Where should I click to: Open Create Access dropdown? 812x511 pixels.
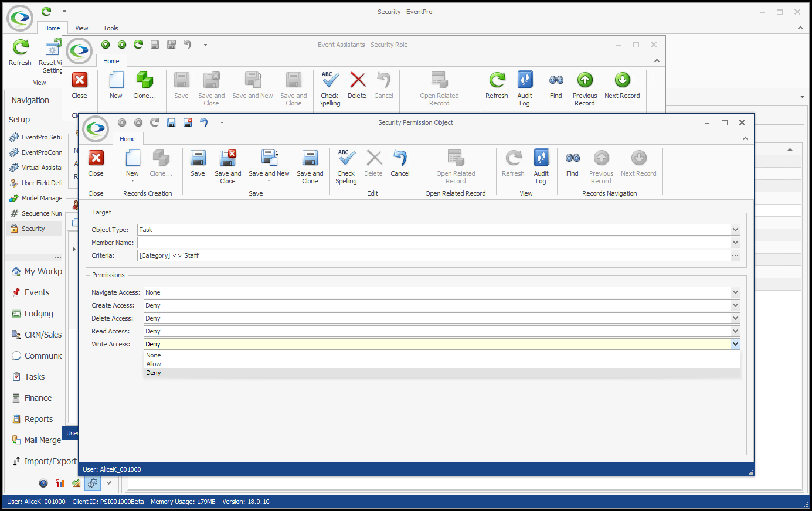[735, 305]
